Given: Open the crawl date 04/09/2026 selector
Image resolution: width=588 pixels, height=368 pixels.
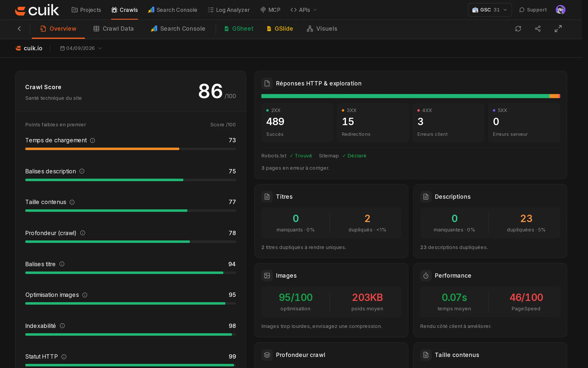Looking at the screenshot, I should tap(81, 48).
